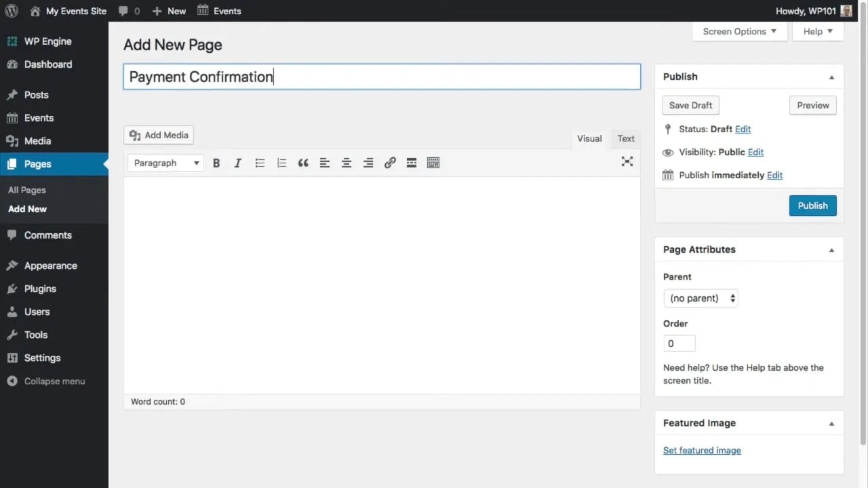Expand the Screen Options panel

pos(740,31)
